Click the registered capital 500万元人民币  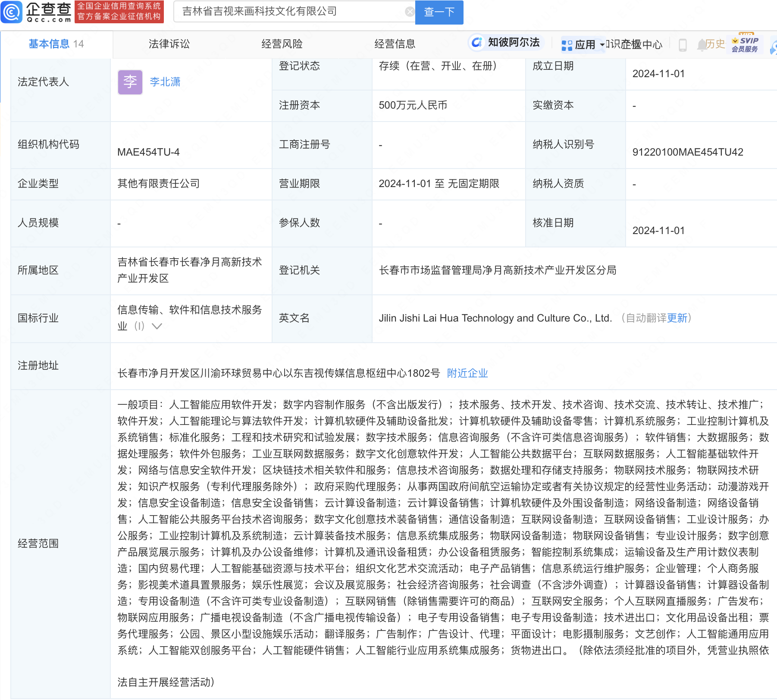(413, 105)
